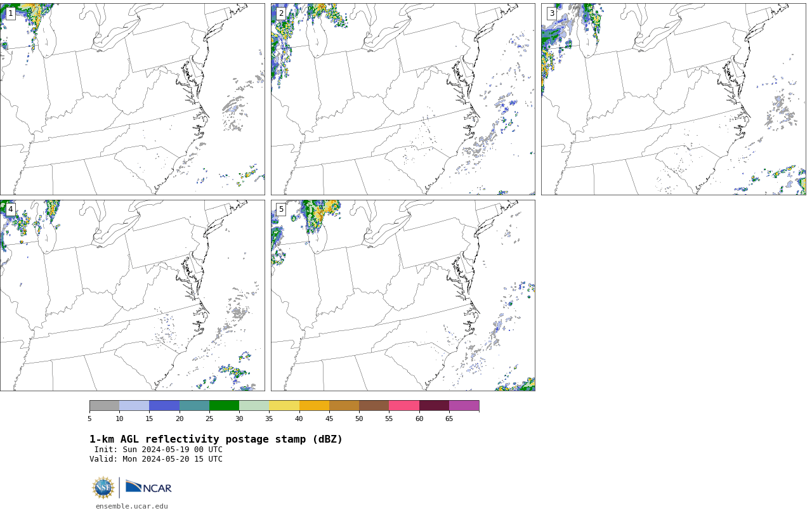Open ensemble member 5 reflectivity map
Screen dimensions: 812x513
[x=403, y=295]
